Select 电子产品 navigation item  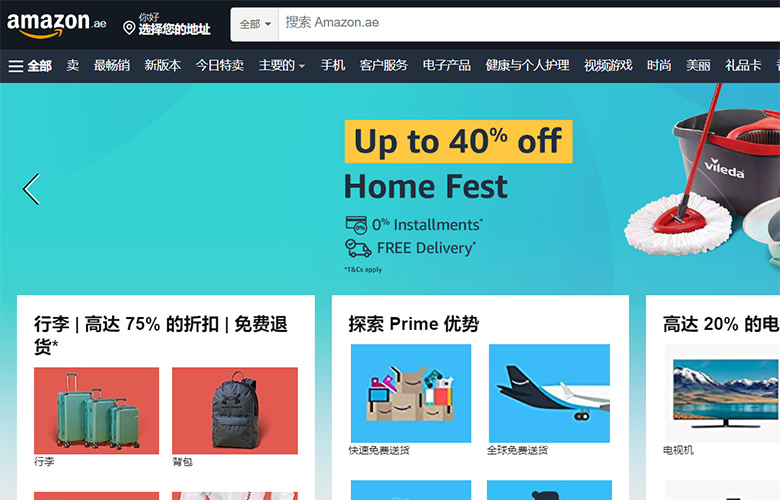[x=446, y=66]
